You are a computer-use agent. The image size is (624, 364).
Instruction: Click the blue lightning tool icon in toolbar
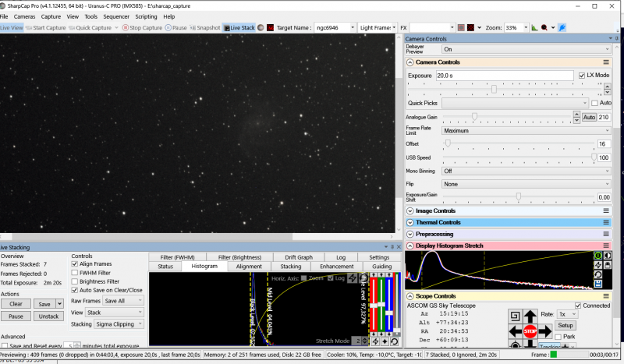[562, 27]
